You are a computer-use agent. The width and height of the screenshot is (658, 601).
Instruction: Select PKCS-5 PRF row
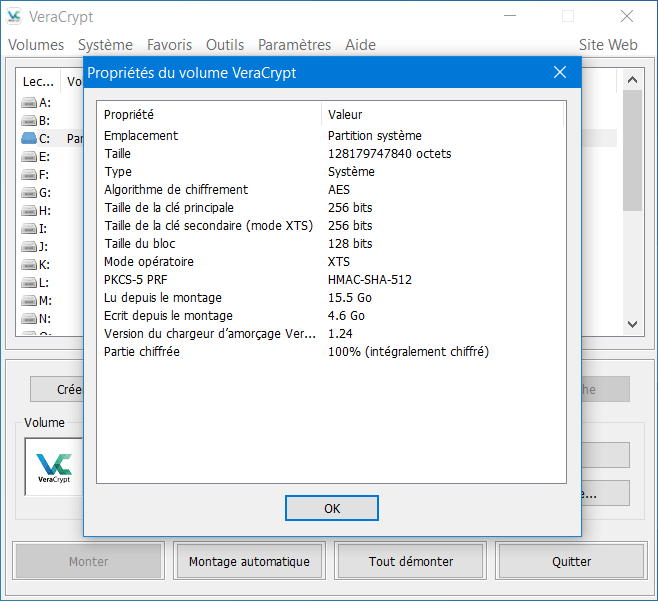click(332, 280)
